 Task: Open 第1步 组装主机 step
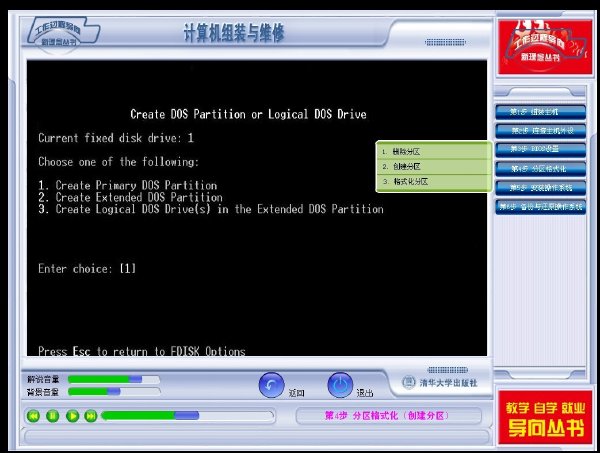pos(540,112)
